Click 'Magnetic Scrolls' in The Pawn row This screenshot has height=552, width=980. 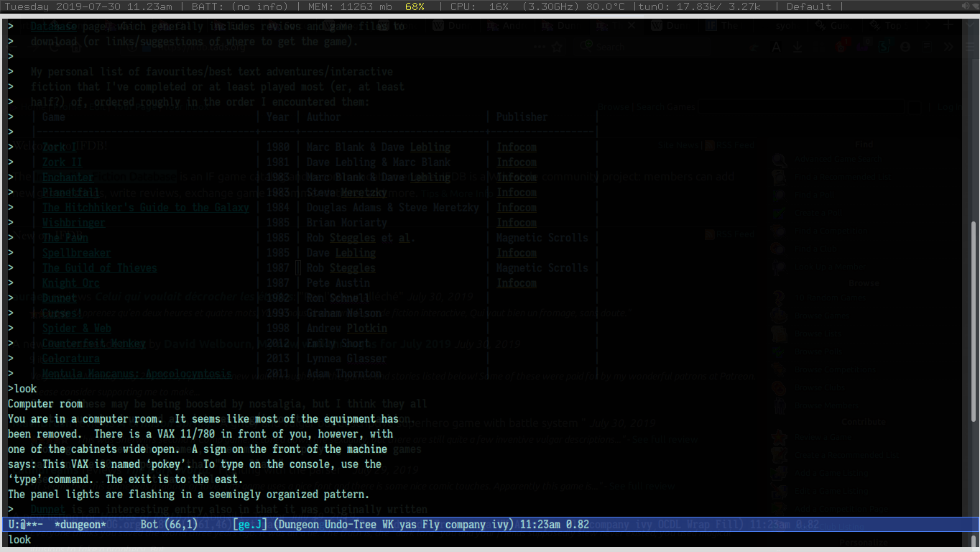(542, 237)
